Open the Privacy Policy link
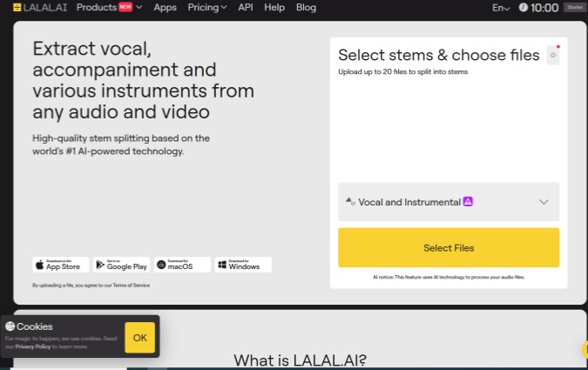The width and height of the screenshot is (588, 370). pos(33,346)
